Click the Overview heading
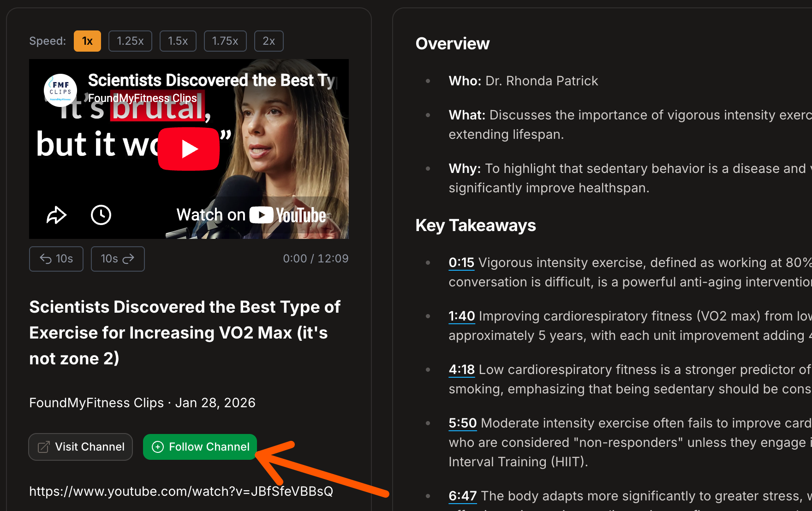Viewport: 812px width, 511px height. point(453,43)
